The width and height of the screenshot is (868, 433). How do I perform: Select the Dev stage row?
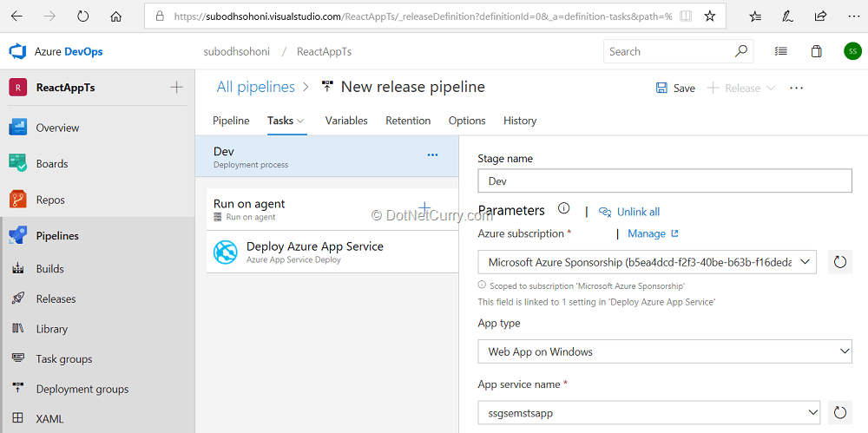[327, 157]
